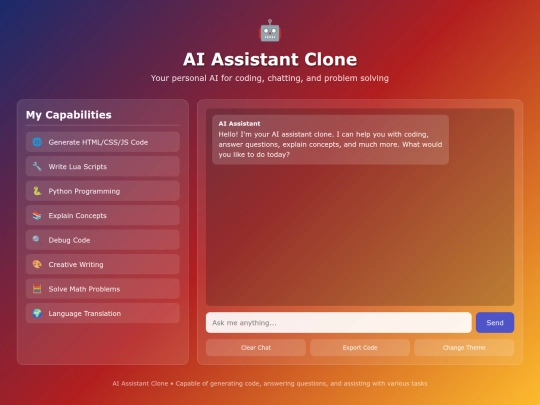Select the Generate HTML/CSS/JS Code capability

103,142
